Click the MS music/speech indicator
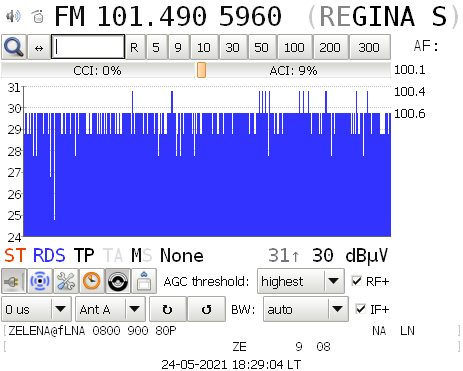The height and width of the screenshot is (371, 463). pos(142,256)
